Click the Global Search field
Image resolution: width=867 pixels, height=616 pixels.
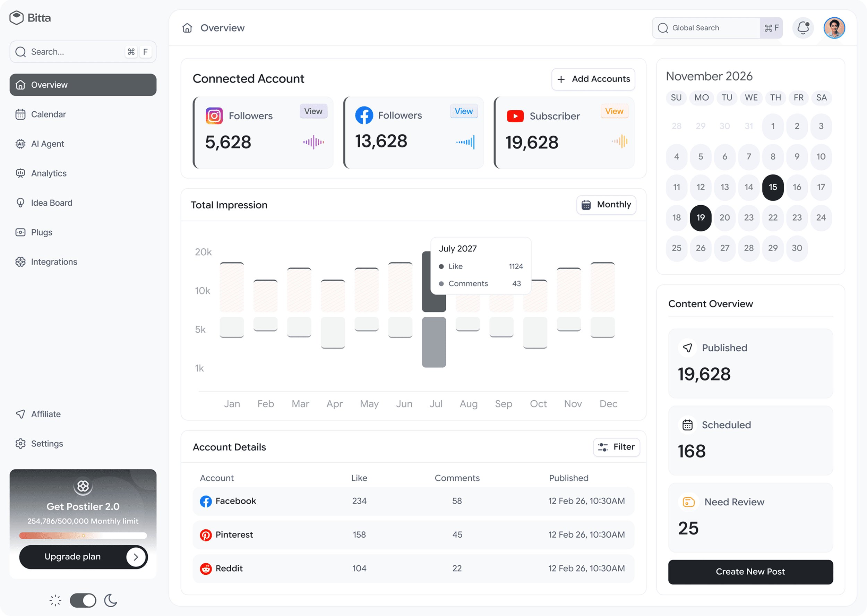click(x=717, y=28)
